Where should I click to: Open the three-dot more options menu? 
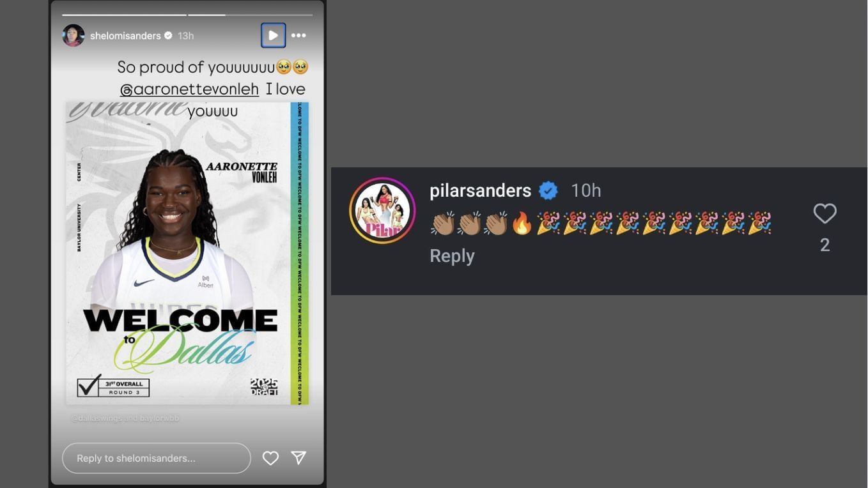click(x=298, y=36)
